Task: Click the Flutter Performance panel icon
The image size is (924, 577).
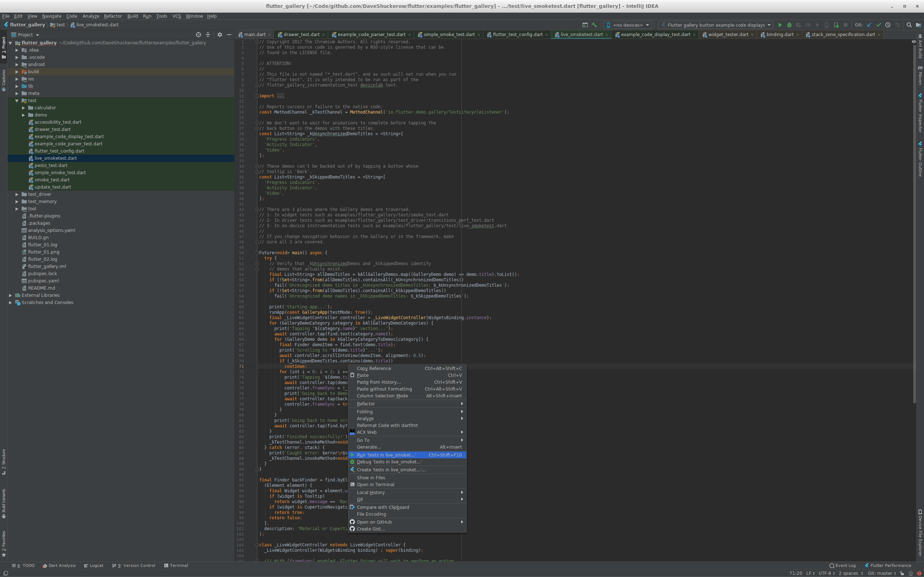Action: point(867,565)
